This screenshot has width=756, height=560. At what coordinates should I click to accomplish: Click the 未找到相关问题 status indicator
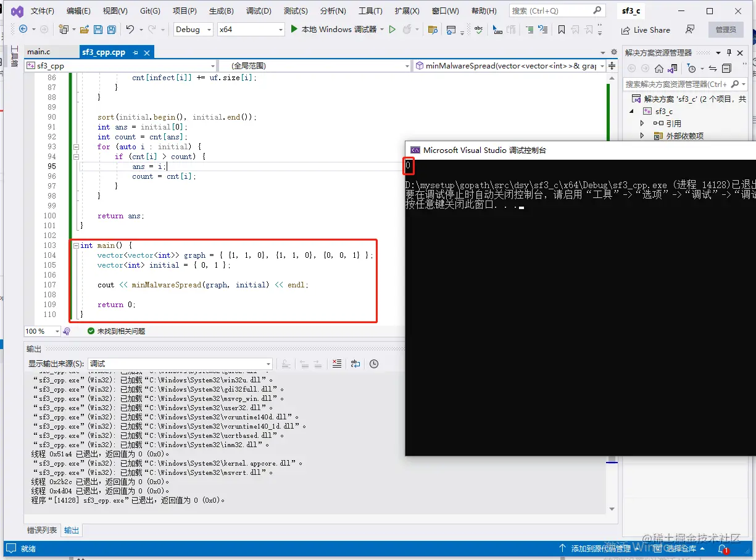click(116, 331)
